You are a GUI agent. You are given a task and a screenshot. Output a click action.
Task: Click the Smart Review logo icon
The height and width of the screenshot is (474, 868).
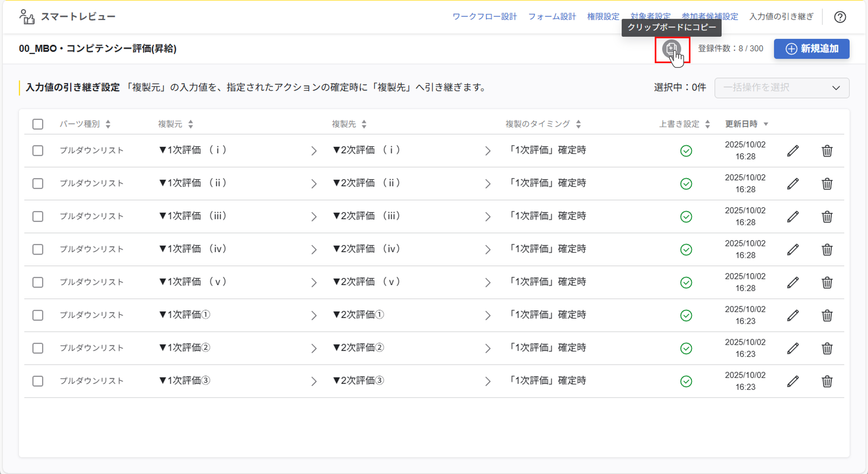tap(27, 17)
